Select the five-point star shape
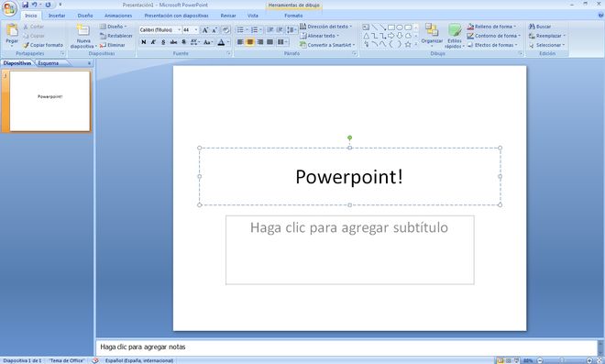 (x=408, y=44)
